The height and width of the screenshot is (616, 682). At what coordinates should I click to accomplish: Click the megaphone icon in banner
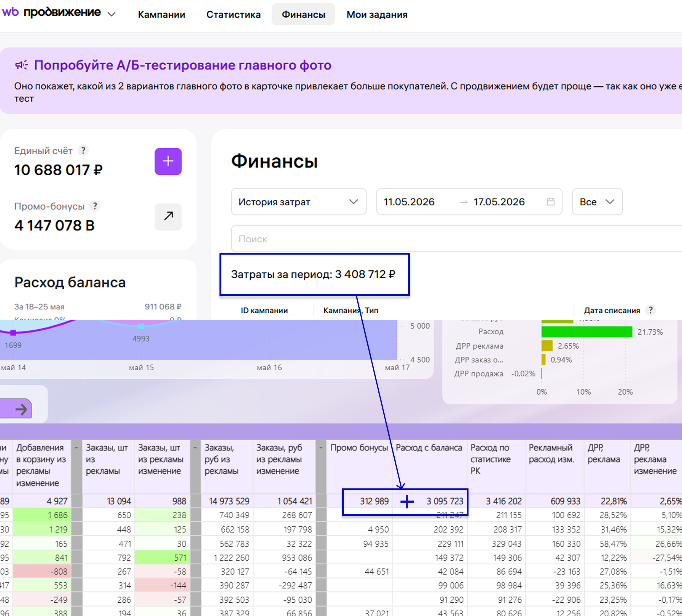click(21, 65)
